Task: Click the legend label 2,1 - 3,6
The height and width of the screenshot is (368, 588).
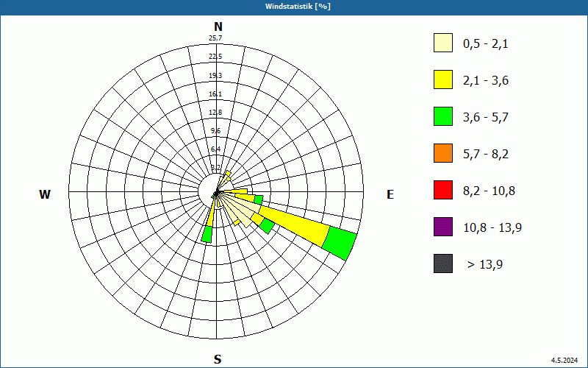Action: tap(486, 81)
